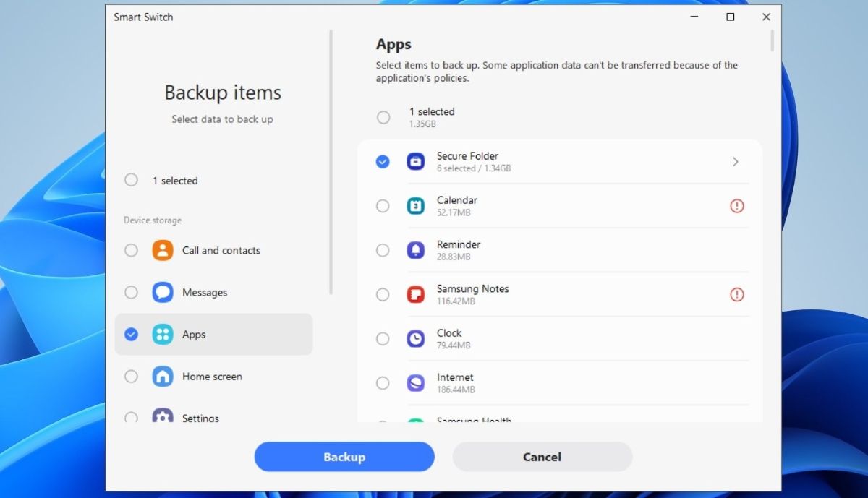Open the Messages category label
This screenshot has width=868, height=498.
pos(205,293)
